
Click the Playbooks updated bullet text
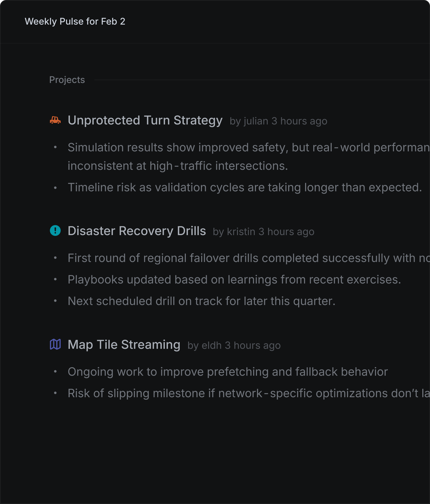click(234, 280)
